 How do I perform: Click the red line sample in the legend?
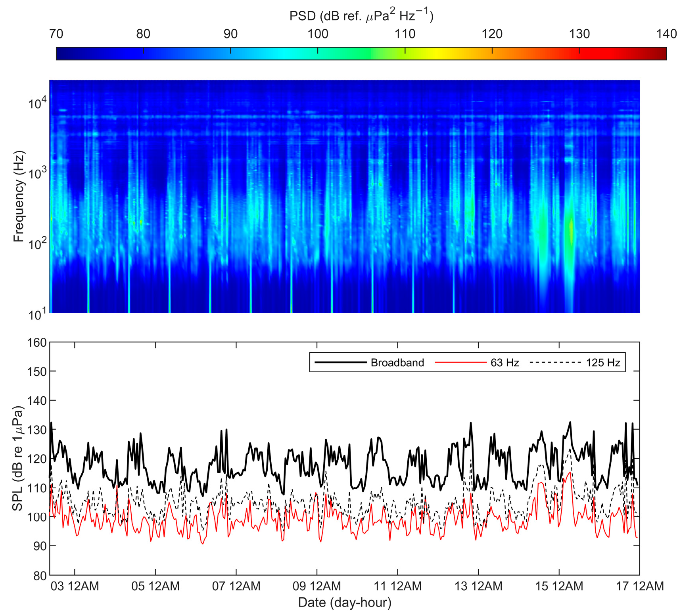[x=460, y=362]
